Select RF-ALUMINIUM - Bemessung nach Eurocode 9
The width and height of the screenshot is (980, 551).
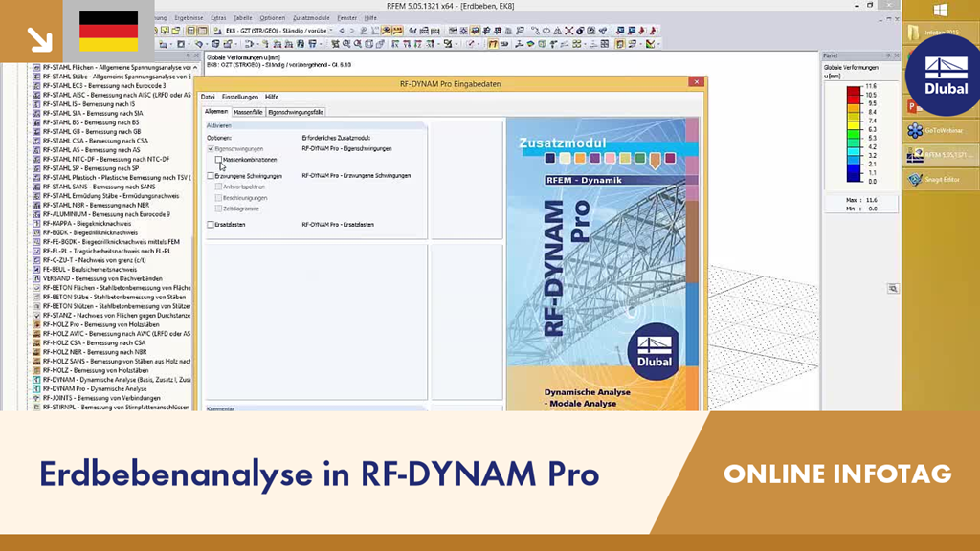point(106,214)
